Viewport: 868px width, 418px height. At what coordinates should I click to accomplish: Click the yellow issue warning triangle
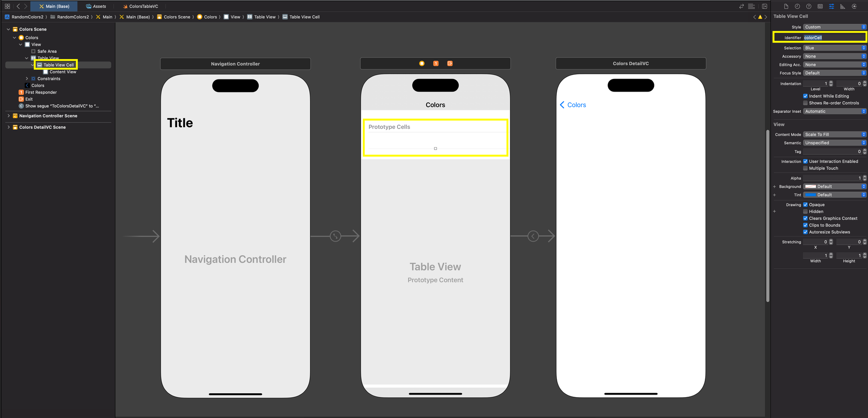coord(760,17)
